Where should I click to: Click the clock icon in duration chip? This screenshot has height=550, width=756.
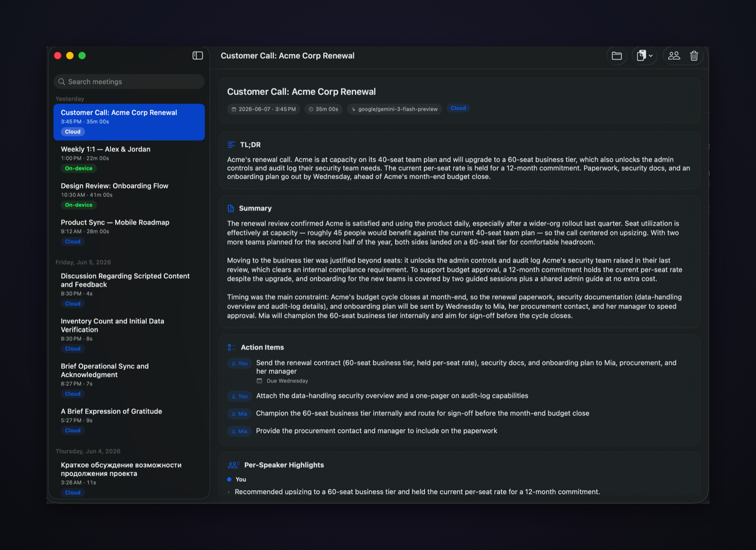point(311,109)
